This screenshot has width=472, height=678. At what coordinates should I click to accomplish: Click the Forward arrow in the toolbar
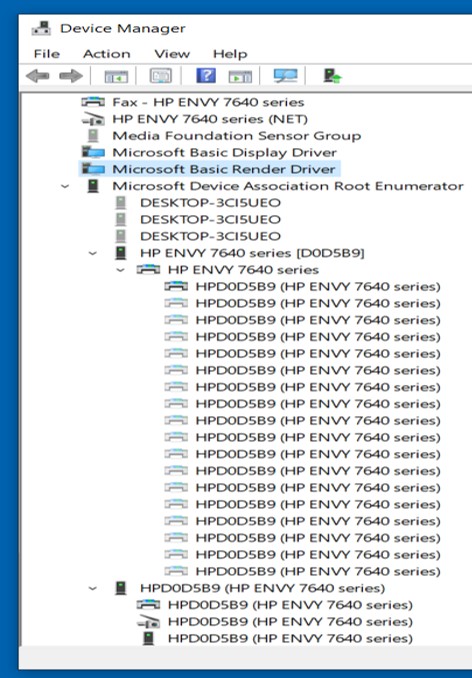(71, 76)
